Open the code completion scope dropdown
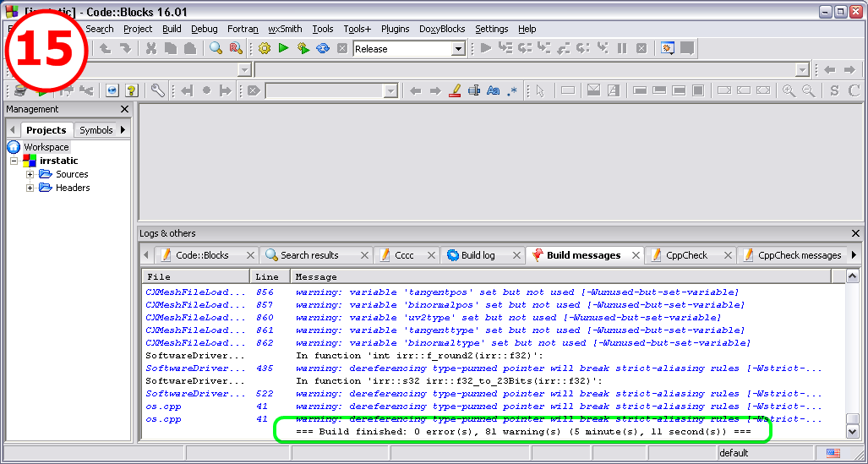The width and height of the screenshot is (868, 464). (x=244, y=70)
